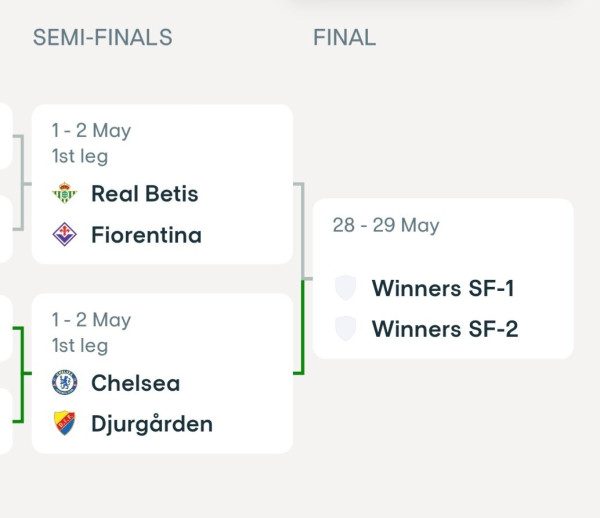This screenshot has height=518, width=600.
Task: Click the Real Betis club crest
Action: point(65,193)
